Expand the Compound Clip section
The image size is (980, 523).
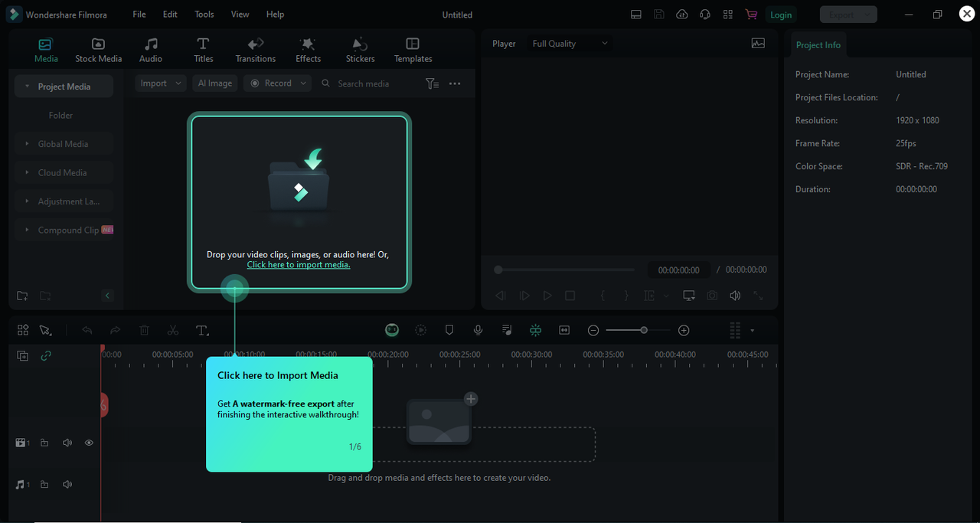pos(28,230)
